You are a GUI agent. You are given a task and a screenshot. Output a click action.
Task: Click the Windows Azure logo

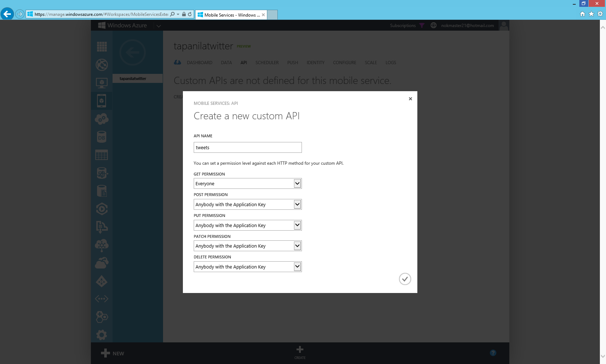pyautogui.click(x=123, y=25)
